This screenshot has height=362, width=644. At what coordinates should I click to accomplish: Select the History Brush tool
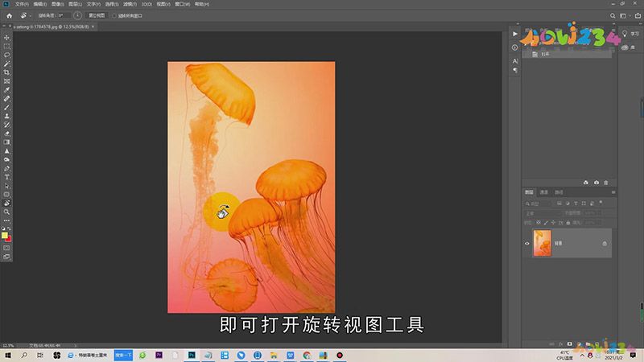[6, 125]
